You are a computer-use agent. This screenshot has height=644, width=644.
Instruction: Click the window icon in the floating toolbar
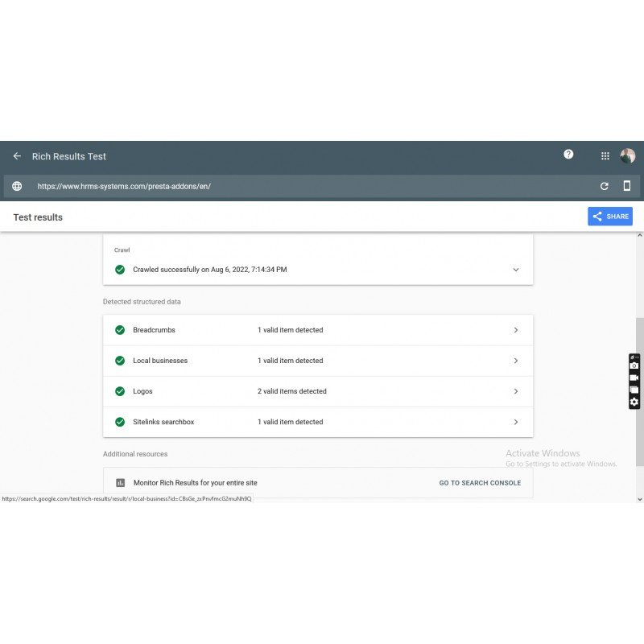coord(634,390)
